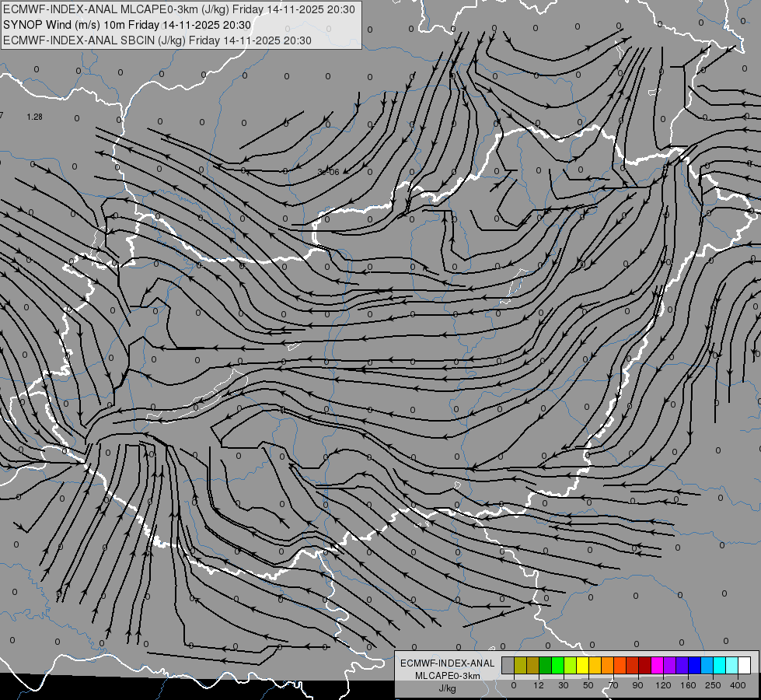Click the legend tick label 90
Image resolution: width=761 pixels, height=700 pixels.
click(637, 685)
